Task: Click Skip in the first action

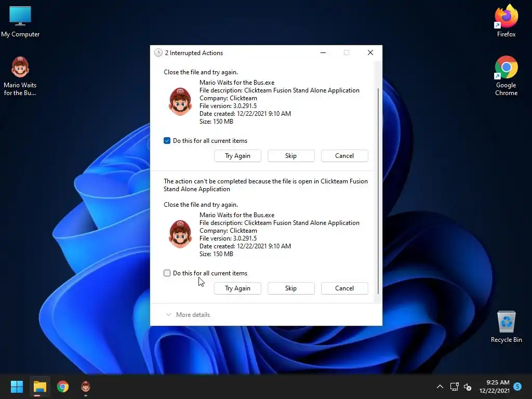Action: [x=291, y=156]
